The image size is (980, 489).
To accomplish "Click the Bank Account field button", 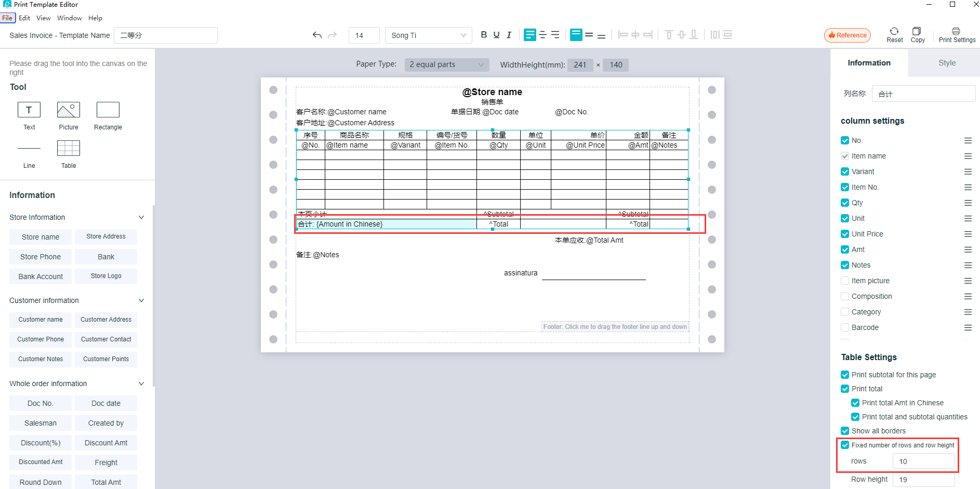I will coord(41,276).
